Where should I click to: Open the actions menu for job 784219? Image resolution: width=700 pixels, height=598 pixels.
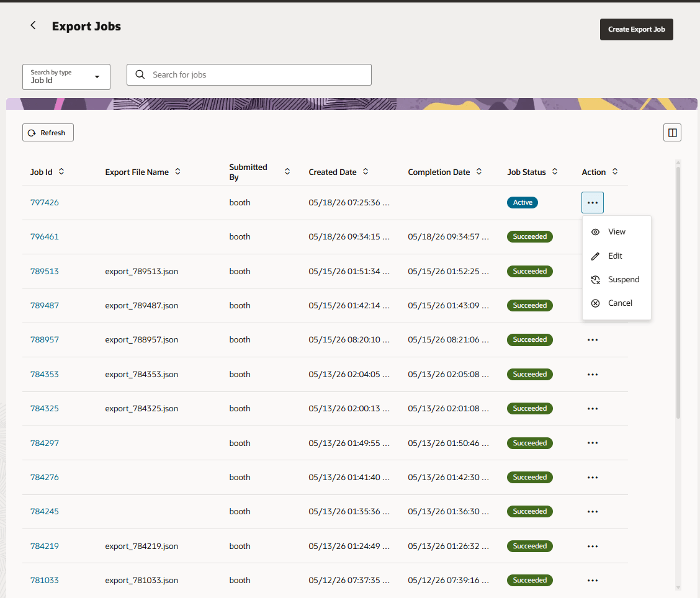(593, 547)
